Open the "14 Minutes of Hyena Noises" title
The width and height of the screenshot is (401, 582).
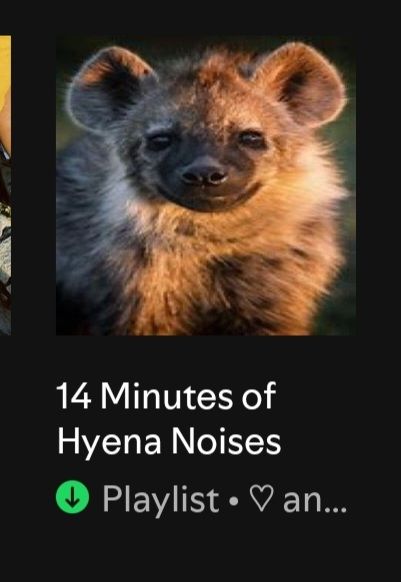[x=169, y=419]
